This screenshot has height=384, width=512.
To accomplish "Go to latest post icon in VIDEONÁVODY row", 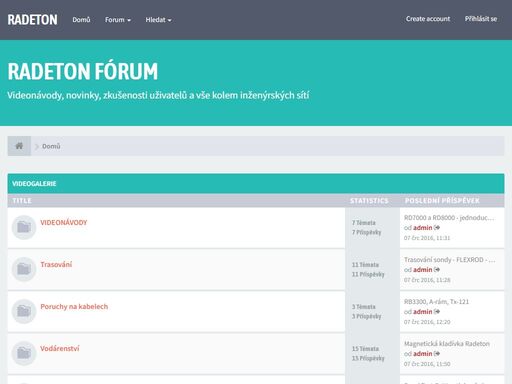I will point(437,227).
